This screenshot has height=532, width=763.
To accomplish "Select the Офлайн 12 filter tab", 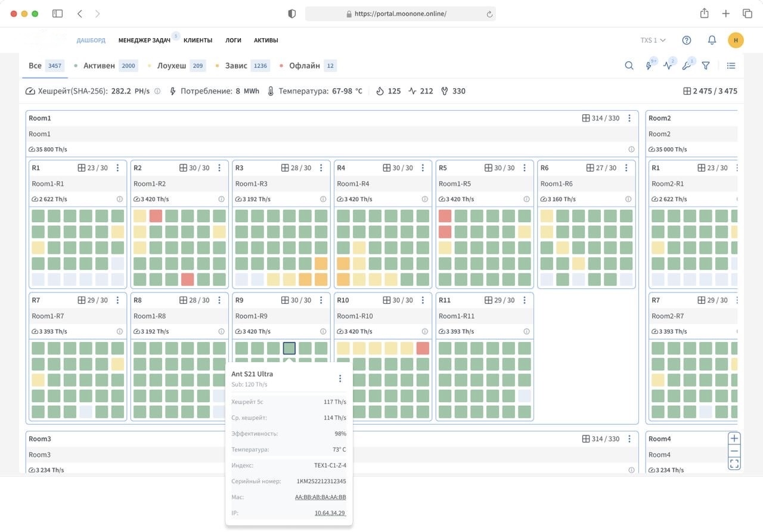I will (308, 66).
